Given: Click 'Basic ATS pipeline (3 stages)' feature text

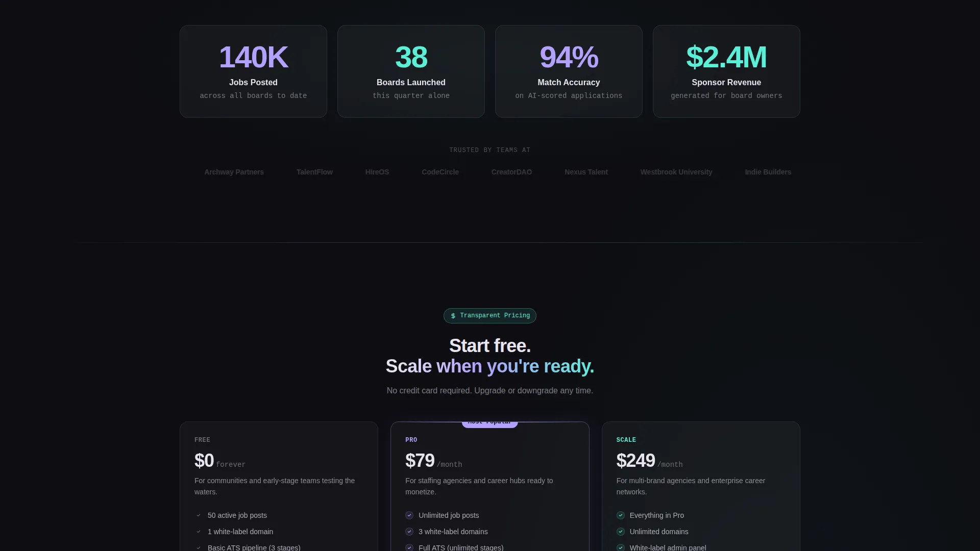Looking at the screenshot, I should click(254, 548).
